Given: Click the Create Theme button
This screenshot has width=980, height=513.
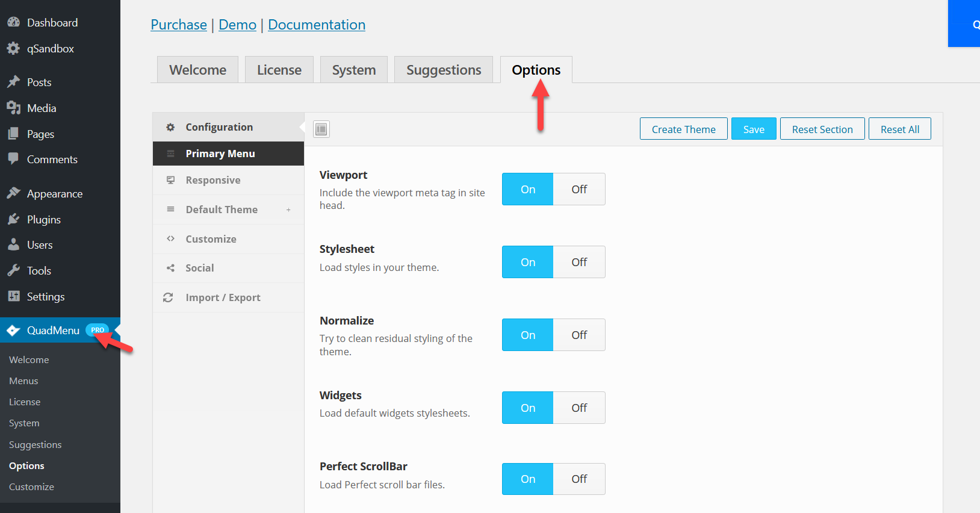Looking at the screenshot, I should (x=684, y=129).
